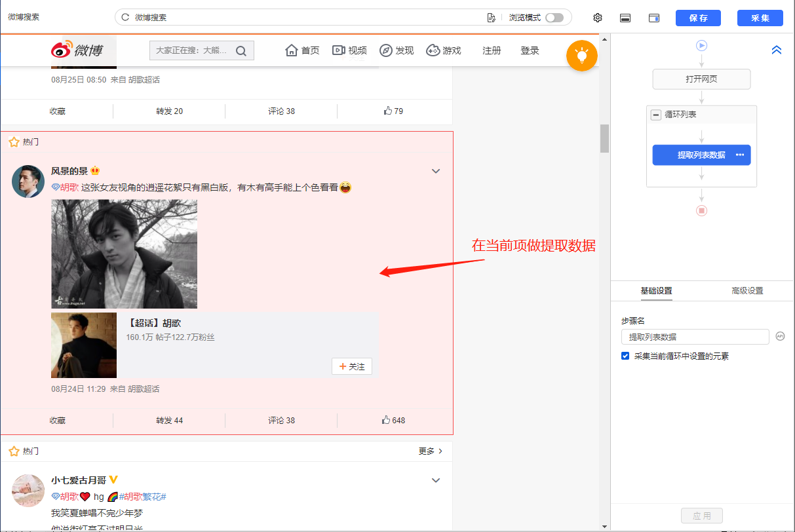This screenshot has height=532, width=795.
Task: Uncheck 采集当前循环中设置的元素 checkbox
Action: coord(625,356)
